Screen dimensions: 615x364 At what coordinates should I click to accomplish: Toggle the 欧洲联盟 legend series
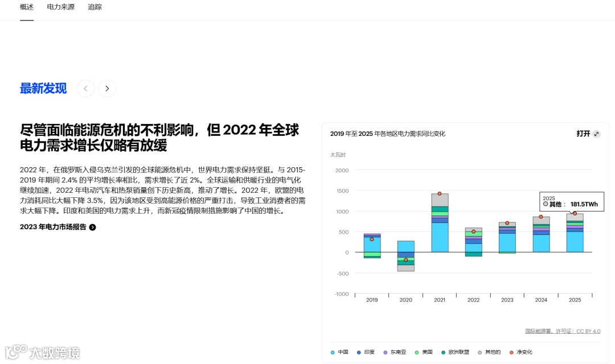tap(455, 352)
